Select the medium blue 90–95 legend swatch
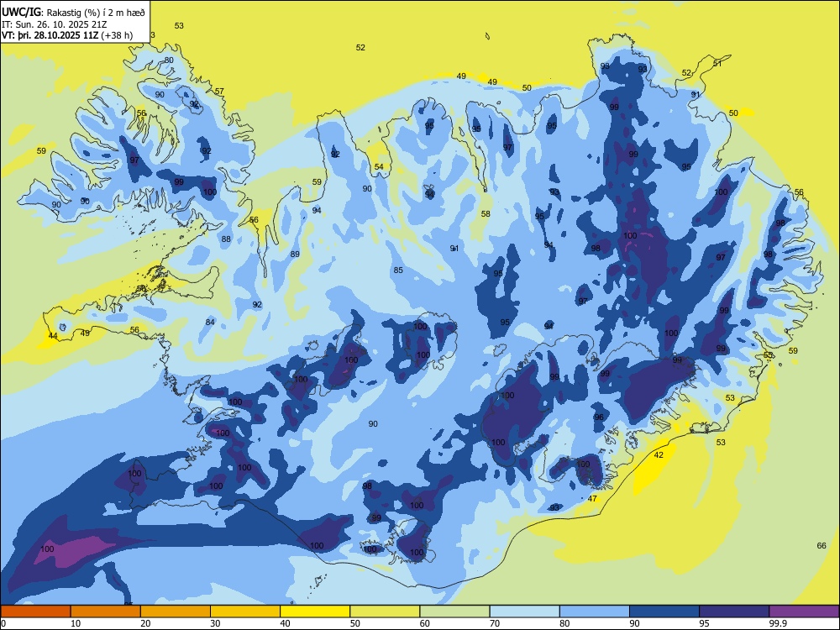 tap(664, 612)
